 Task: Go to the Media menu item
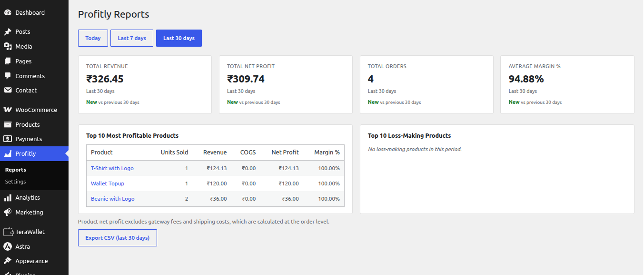click(x=34, y=47)
